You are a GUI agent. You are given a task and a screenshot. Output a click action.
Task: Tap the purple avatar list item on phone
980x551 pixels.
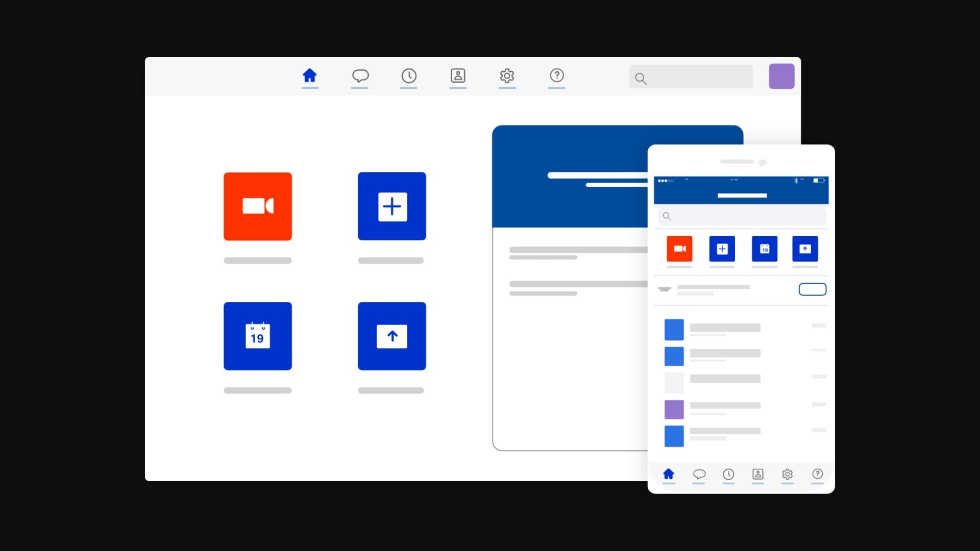click(x=674, y=409)
